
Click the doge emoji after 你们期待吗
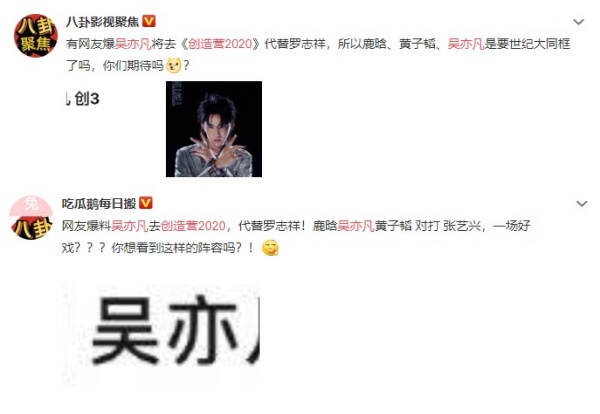point(173,66)
